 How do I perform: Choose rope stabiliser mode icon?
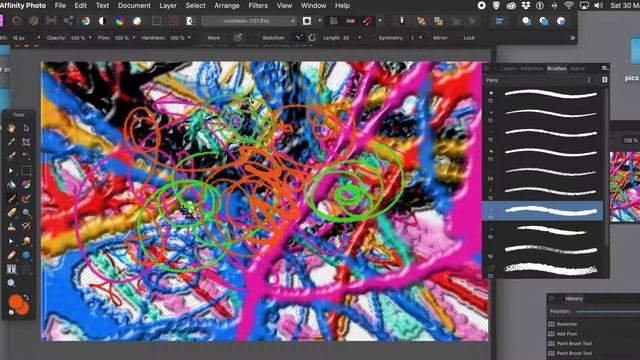coord(299,38)
